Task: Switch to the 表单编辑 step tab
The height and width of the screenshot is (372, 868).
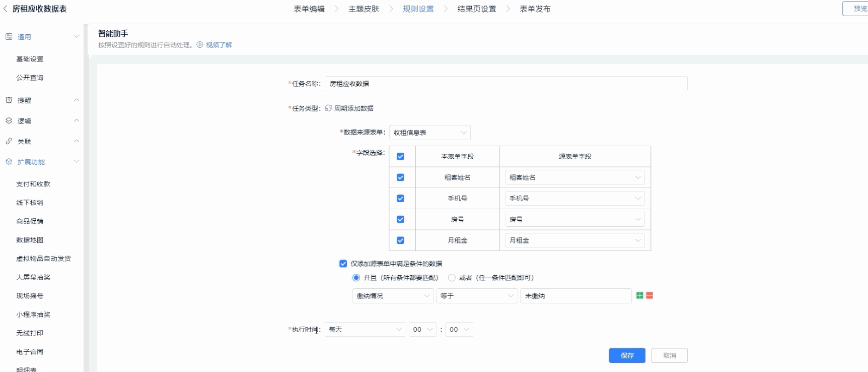Action: pyautogui.click(x=309, y=9)
